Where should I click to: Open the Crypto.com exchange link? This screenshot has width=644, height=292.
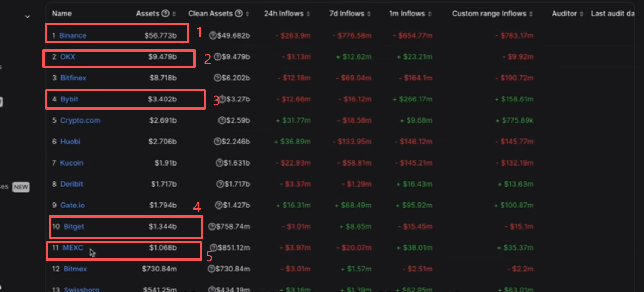[x=80, y=120]
